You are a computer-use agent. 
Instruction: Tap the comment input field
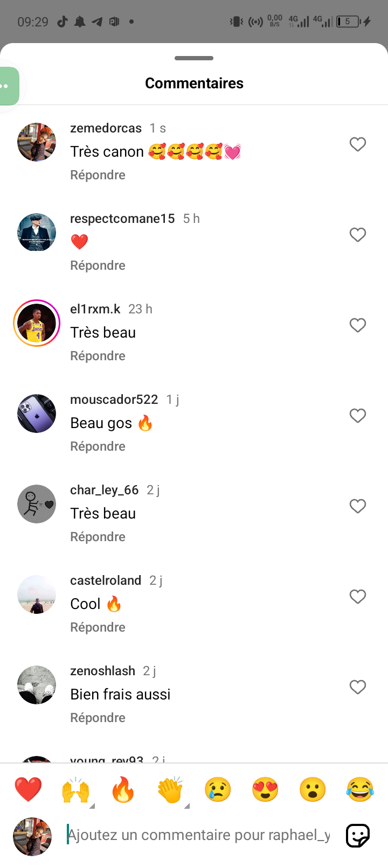(198, 835)
